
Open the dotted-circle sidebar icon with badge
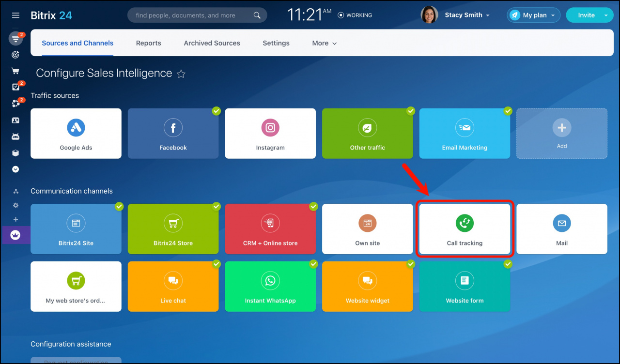[15, 104]
